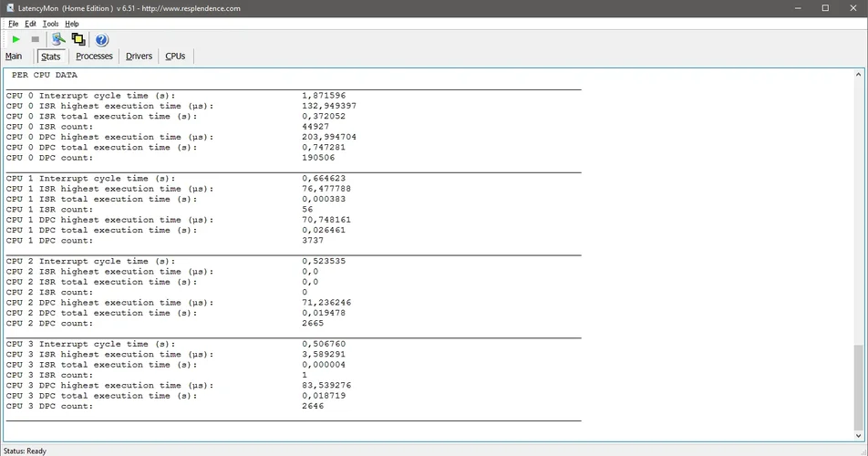
Task: Click CPU 1 ISR highest execution time 76,477788
Action: [x=326, y=189]
